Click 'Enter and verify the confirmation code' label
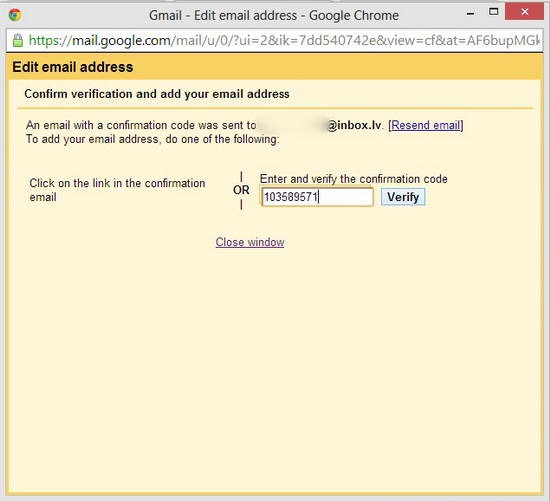 pyautogui.click(x=354, y=179)
